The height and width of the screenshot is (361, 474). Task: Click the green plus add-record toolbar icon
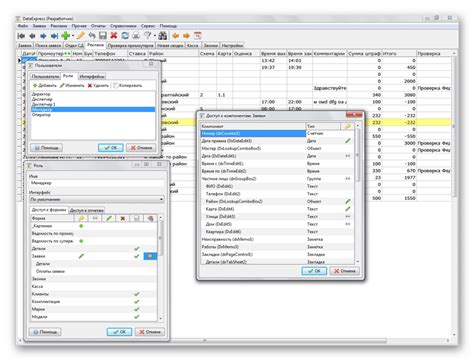coord(66,36)
